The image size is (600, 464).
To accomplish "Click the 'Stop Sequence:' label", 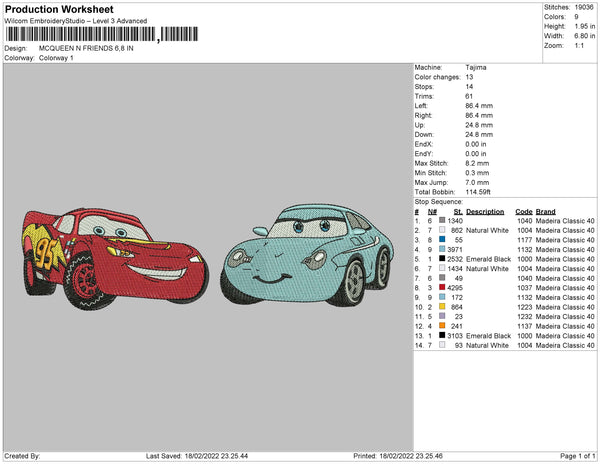I will pyautogui.click(x=439, y=202).
